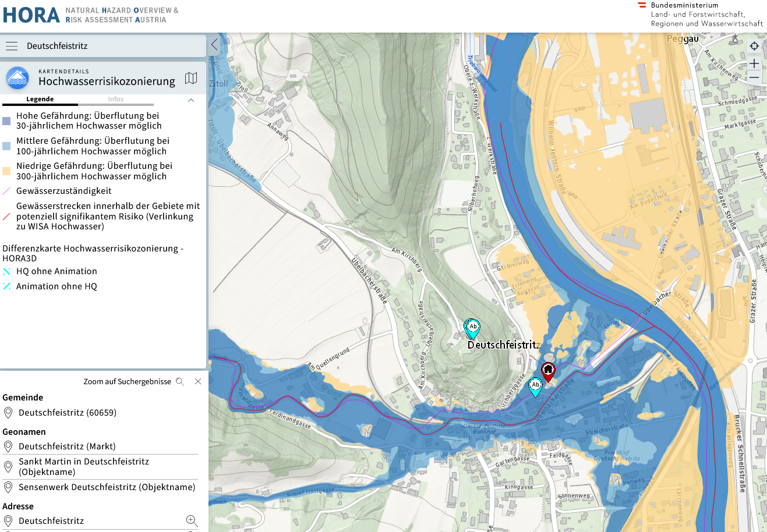Screen dimensions: 767x532
Task: Click the Hochwasserrisikozonierung wave layer icon
Action: pyautogui.click(x=17, y=77)
